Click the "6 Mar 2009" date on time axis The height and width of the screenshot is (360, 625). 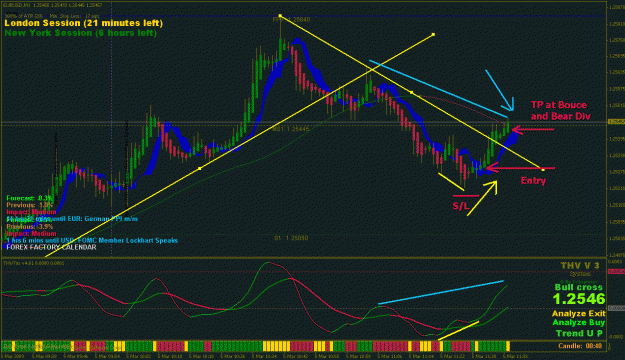[14, 356]
